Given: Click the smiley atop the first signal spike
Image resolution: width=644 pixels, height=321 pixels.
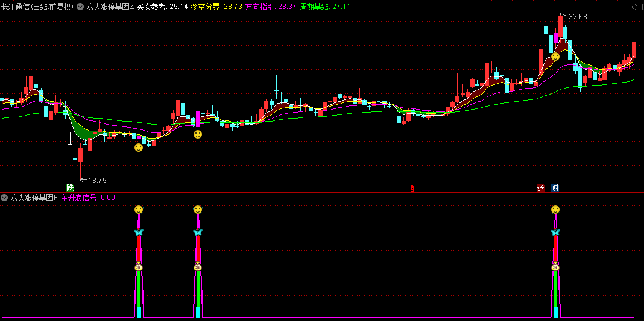Looking at the screenshot, I should [139, 210].
